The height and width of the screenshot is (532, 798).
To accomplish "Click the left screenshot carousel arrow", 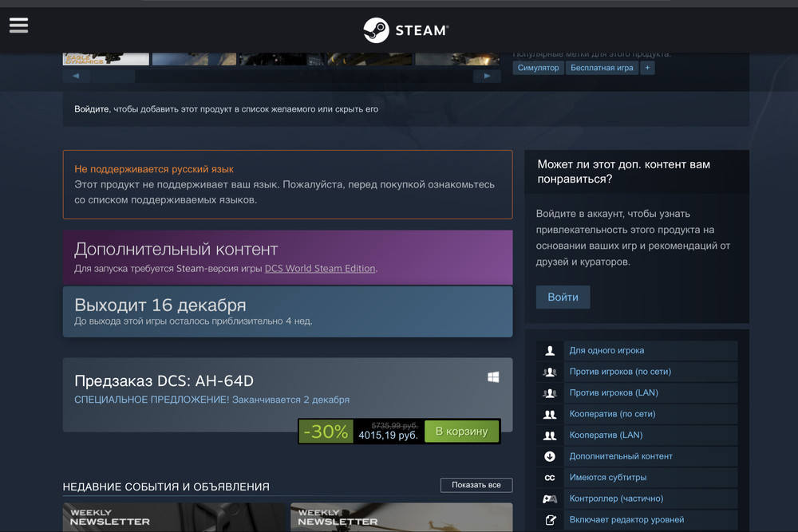I will 76,76.
